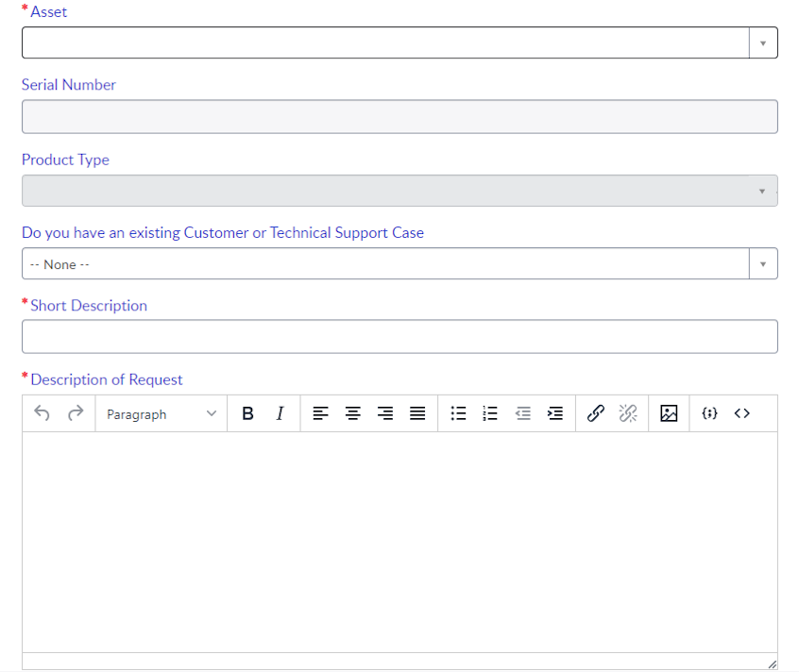Create a numbered list in the editor
Screen dimensions: 799x672
click(x=490, y=412)
